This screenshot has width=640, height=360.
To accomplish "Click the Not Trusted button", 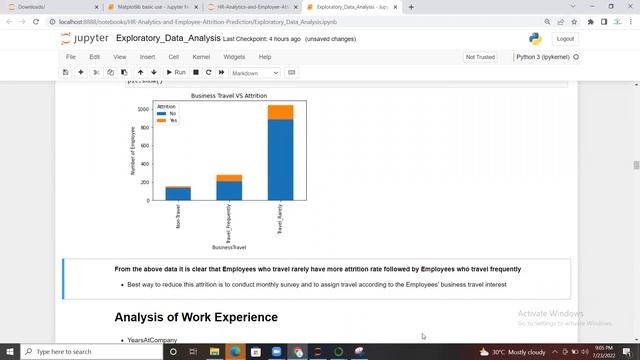I will coord(480,57).
